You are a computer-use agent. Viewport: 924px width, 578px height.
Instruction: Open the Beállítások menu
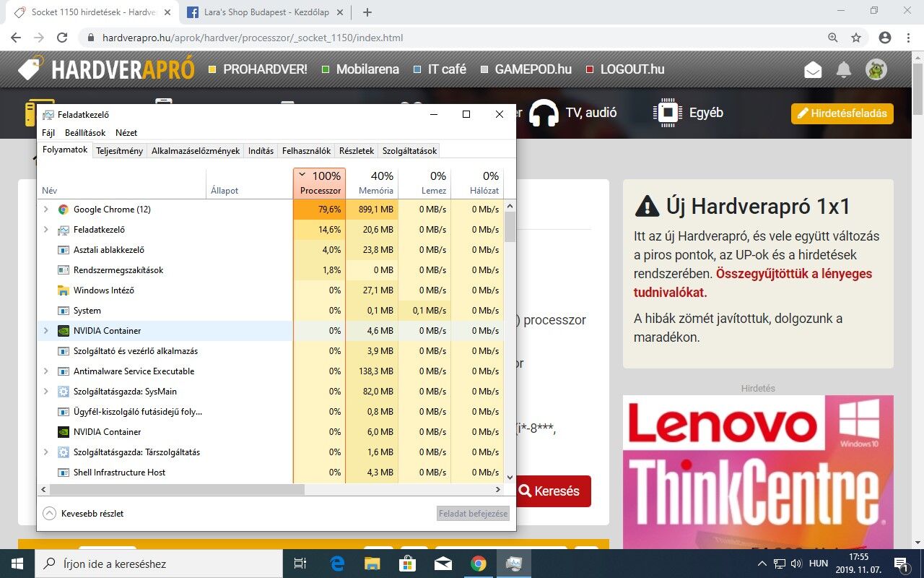[x=85, y=133]
